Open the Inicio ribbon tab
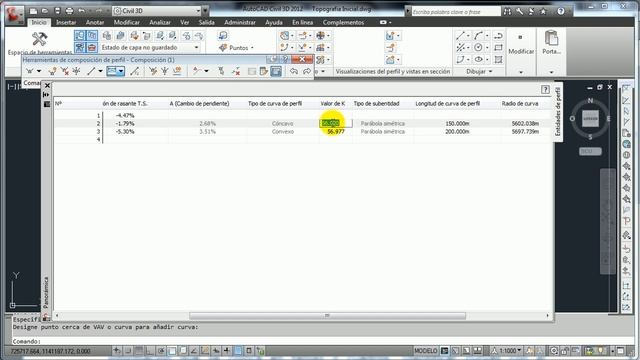640x360 pixels. (x=39, y=22)
